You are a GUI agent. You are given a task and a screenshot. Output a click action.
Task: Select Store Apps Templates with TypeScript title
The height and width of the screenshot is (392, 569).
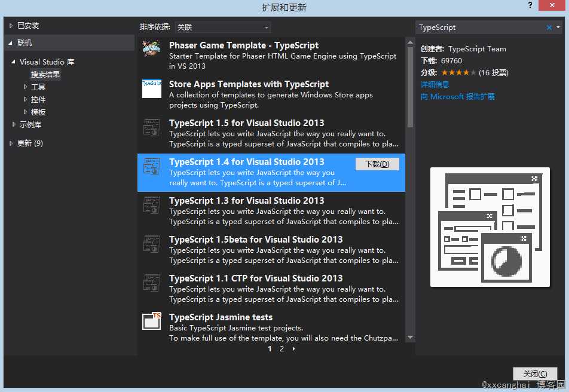(249, 84)
